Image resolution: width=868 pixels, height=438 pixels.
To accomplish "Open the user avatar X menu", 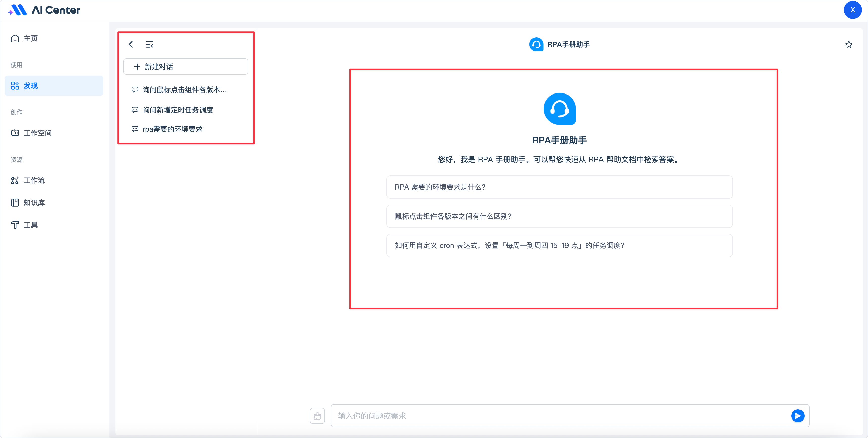I will point(852,10).
